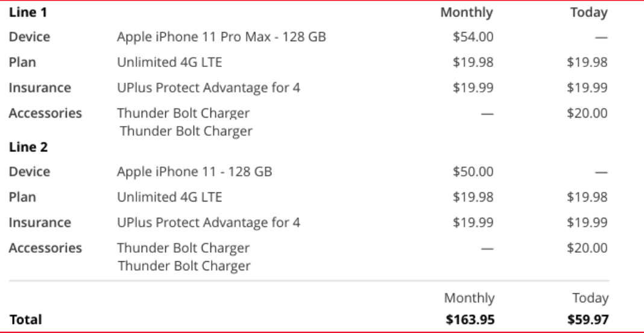Click the Monthly column header at top
This screenshot has width=644, height=333.
[x=467, y=13]
